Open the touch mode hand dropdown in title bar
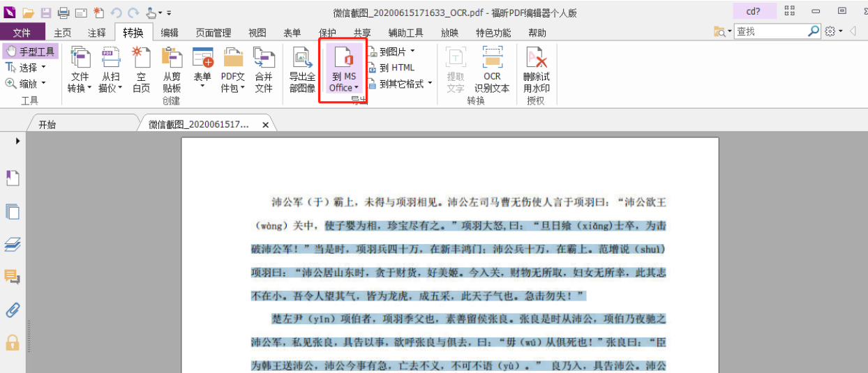Screen dimensions: 868x373 154,13
